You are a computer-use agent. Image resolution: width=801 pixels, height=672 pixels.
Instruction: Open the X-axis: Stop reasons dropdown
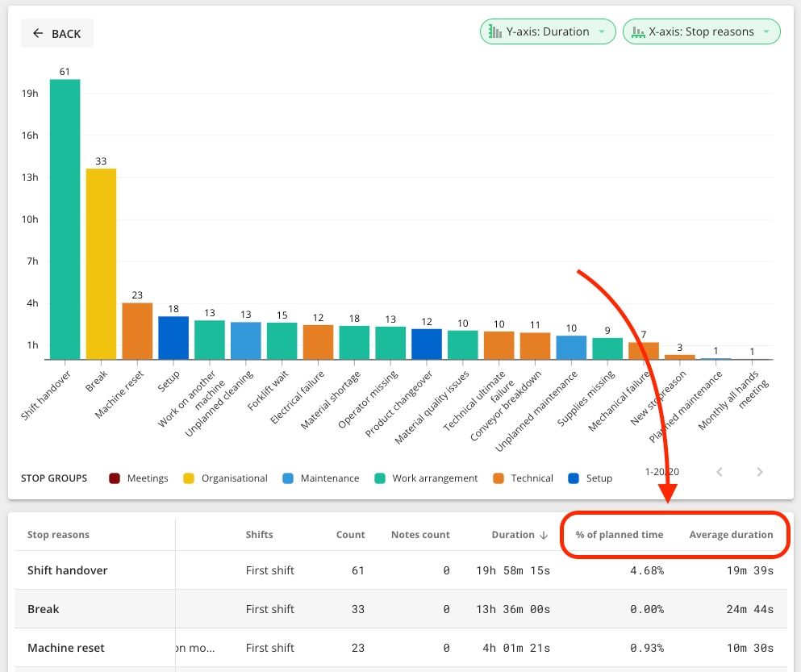(x=702, y=31)
